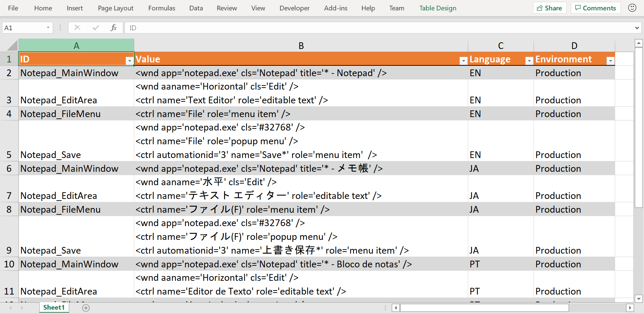
Task: Open the Environment column filter dropdown
Action: [610, 61]
